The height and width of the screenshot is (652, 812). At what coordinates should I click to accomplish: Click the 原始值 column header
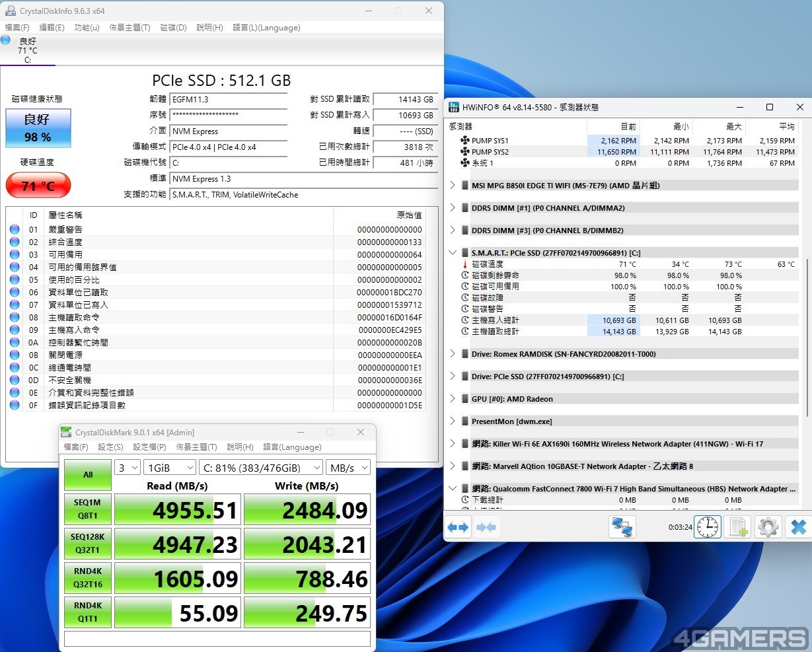click(x=380, y=215)
